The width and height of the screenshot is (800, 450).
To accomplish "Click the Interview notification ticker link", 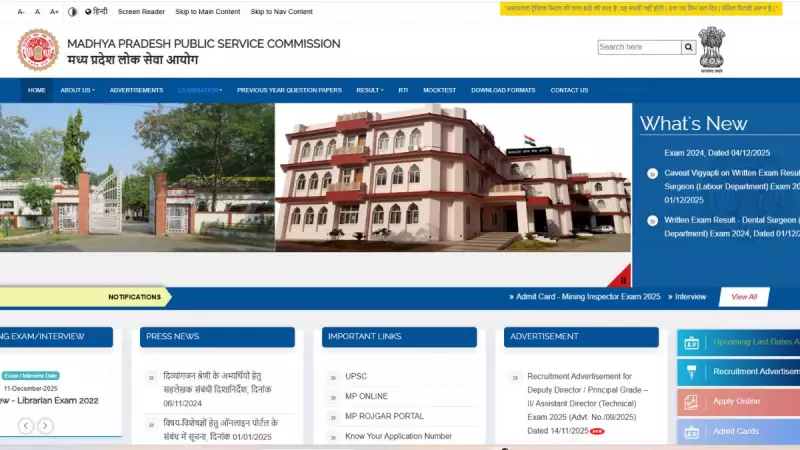I will point(687,296).
